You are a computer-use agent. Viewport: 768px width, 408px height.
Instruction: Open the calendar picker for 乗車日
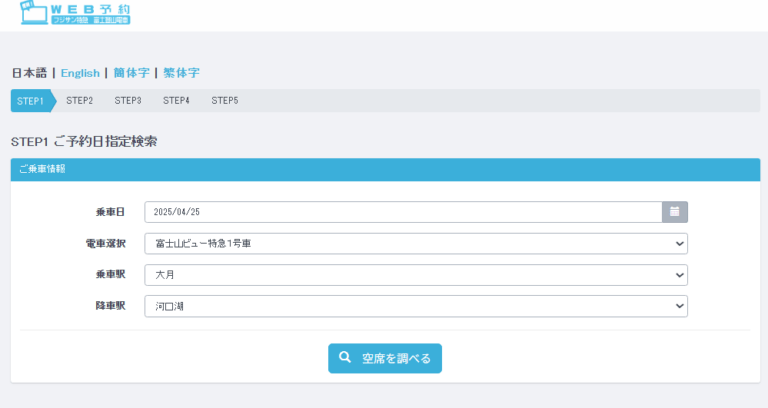[675, 212]
